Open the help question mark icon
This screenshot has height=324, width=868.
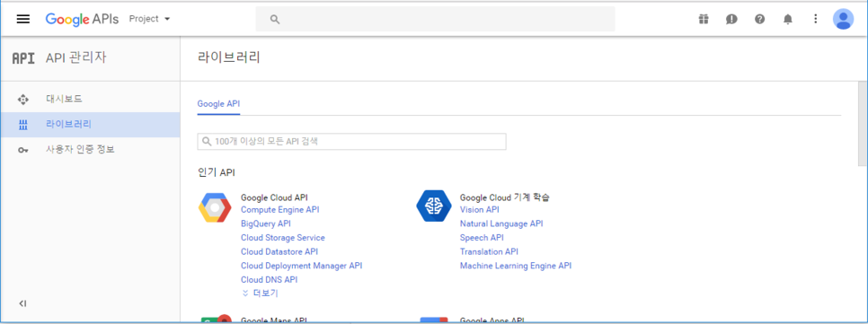point(759,19)
